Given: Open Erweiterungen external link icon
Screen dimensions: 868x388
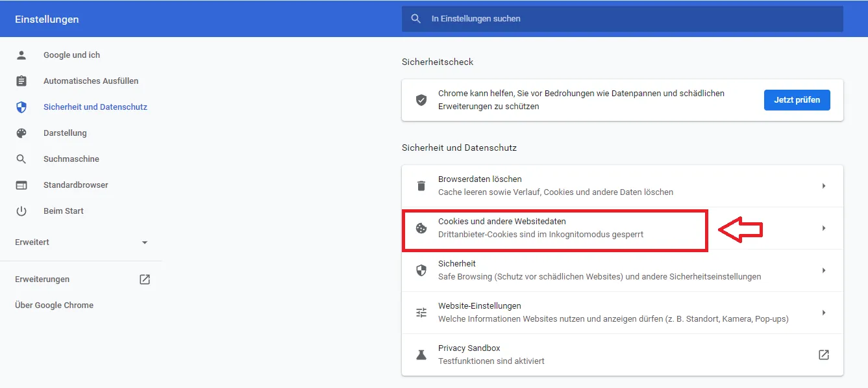Looking at the screenshot, I should coord(145,279).
